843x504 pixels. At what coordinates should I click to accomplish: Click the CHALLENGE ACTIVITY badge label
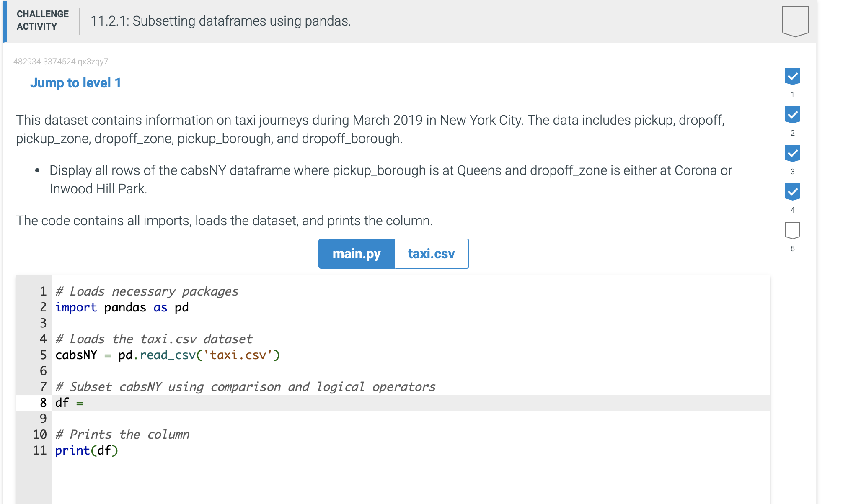[42, 20]
